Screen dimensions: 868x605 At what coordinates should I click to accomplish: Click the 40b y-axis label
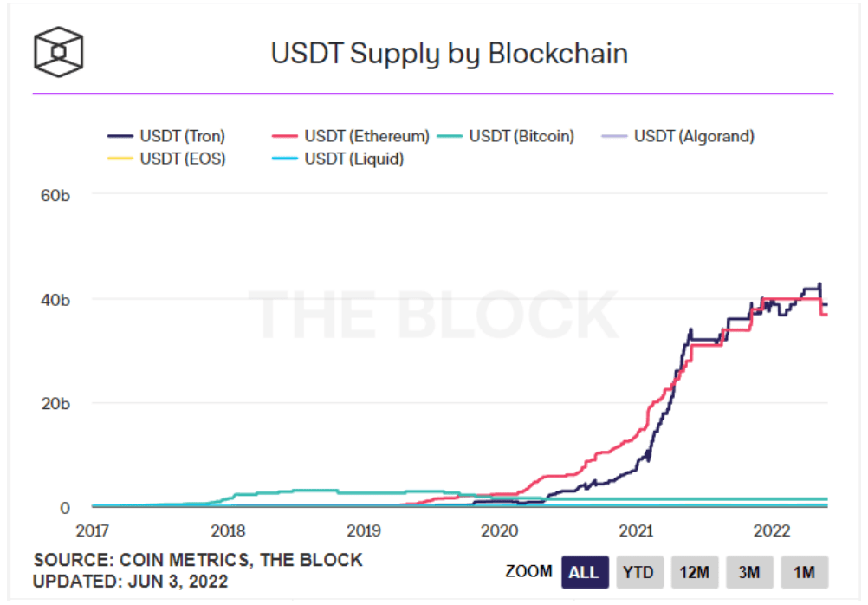click(55, 300)
